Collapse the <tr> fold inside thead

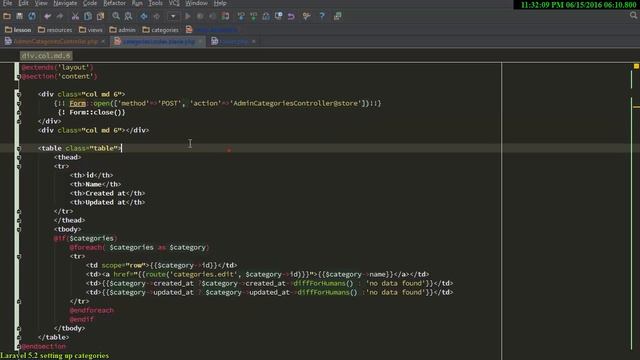click(x=18, y=167)
